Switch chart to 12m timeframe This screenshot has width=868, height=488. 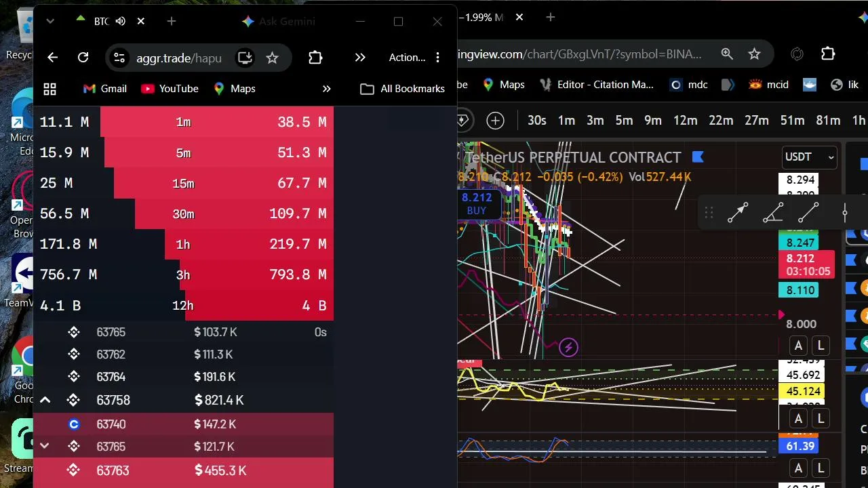686,121
